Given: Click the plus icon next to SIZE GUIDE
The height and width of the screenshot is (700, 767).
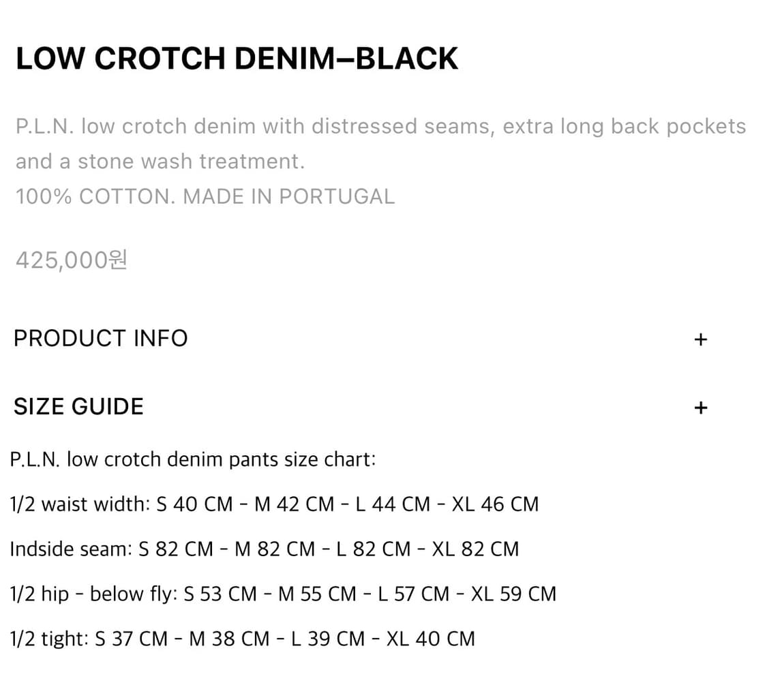Looking at the screenshot, I should [701, 407].
